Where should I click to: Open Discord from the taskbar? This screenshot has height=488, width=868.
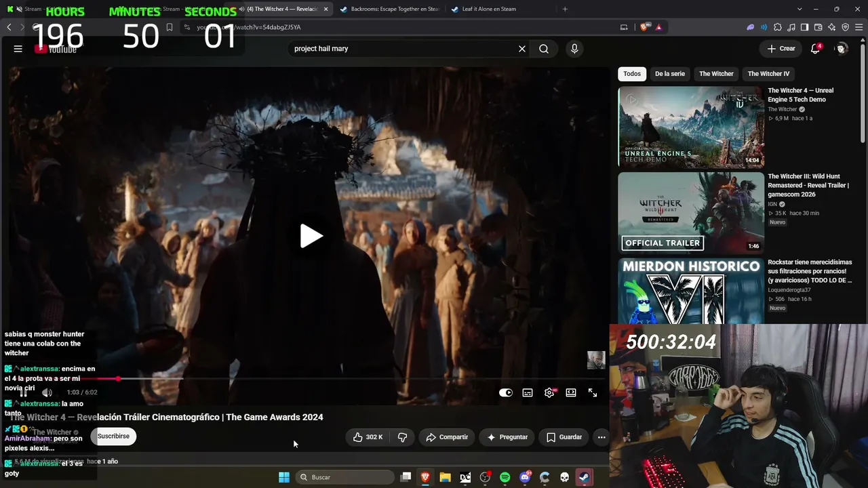coord(525,477)
